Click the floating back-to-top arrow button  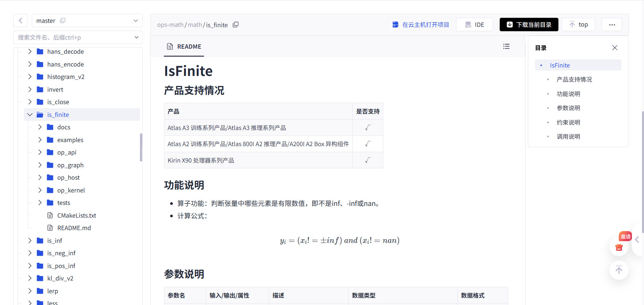(619, 270)
